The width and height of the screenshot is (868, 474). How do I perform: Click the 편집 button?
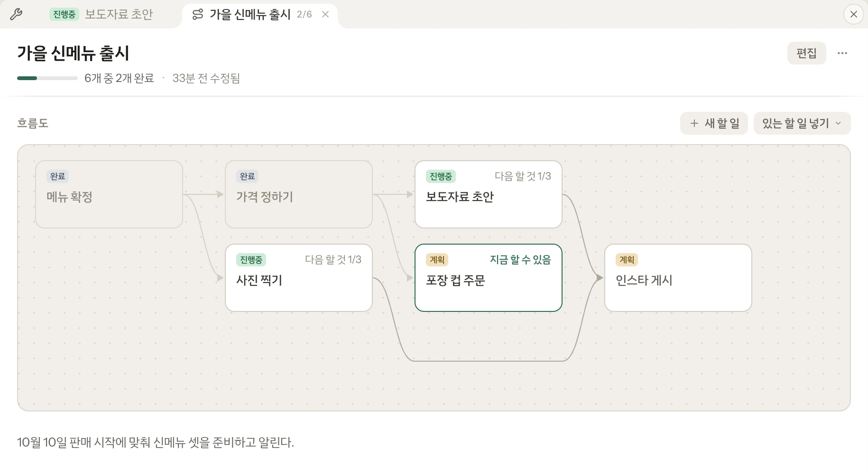tap(806, 53)
